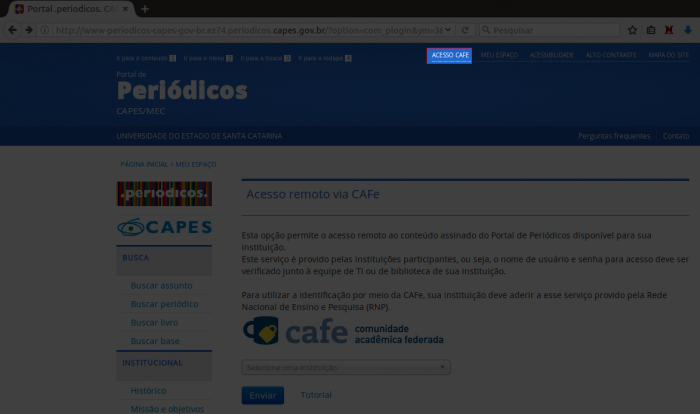
Task: Open Missão e objetivos link
Action: pos(167,409)
